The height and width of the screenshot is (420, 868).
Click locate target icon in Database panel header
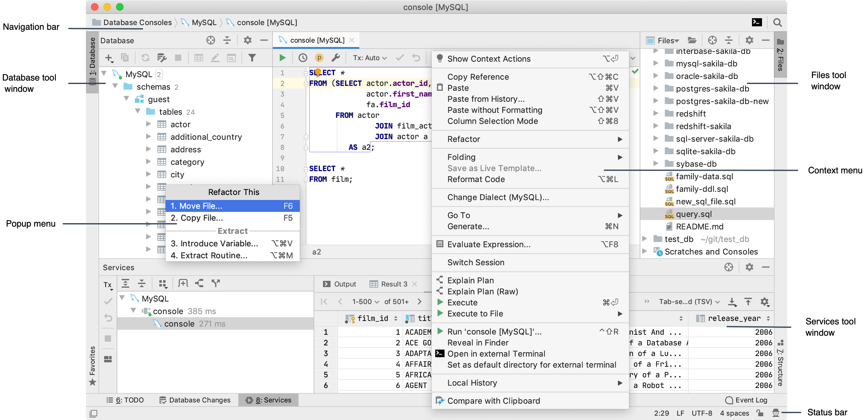[211, 40]
